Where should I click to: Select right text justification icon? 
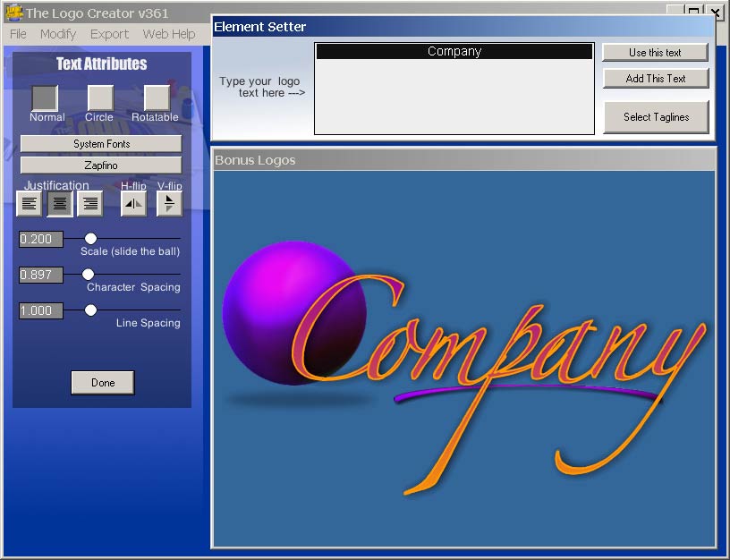(89, 204)
